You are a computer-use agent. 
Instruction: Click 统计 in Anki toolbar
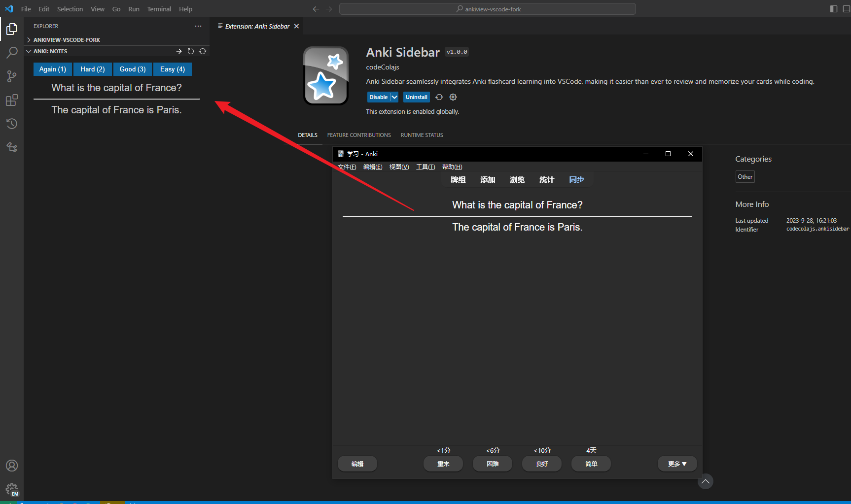pyautogui.click(x=547, y=180)
